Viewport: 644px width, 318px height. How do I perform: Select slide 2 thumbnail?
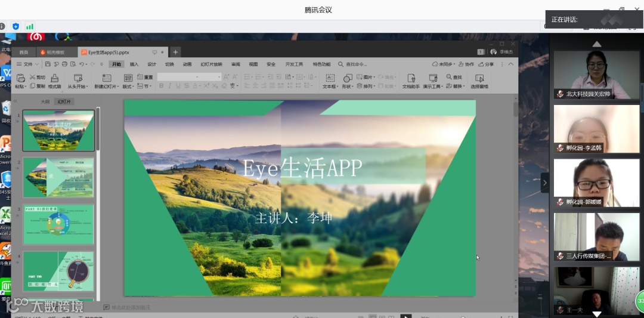click(x=58, y=177)
